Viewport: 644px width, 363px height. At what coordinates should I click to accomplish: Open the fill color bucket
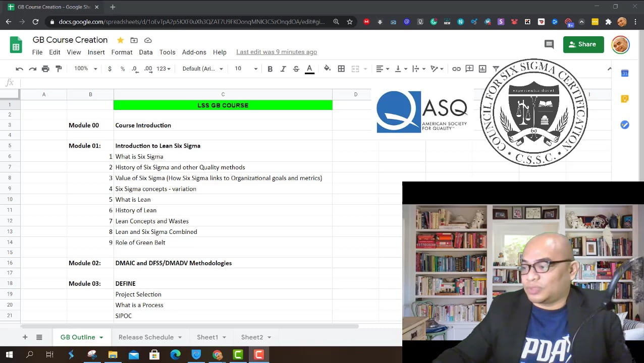point(327,69)
